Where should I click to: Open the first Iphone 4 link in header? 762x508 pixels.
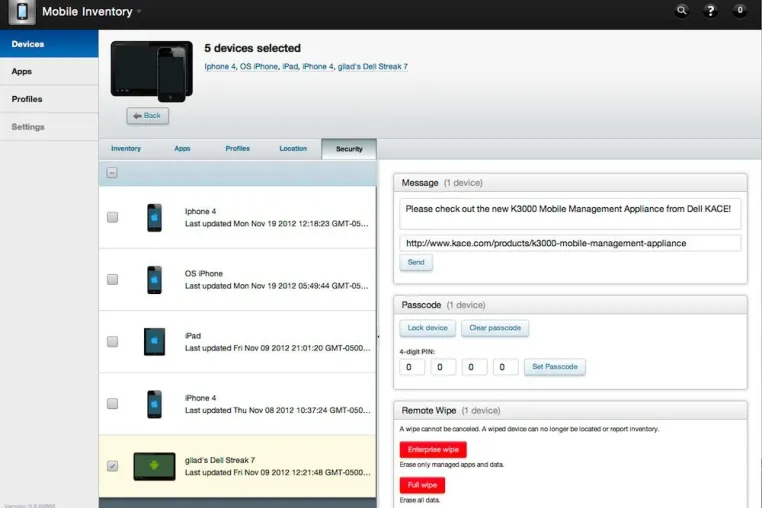pyautogui.click(x=220, y=67)
